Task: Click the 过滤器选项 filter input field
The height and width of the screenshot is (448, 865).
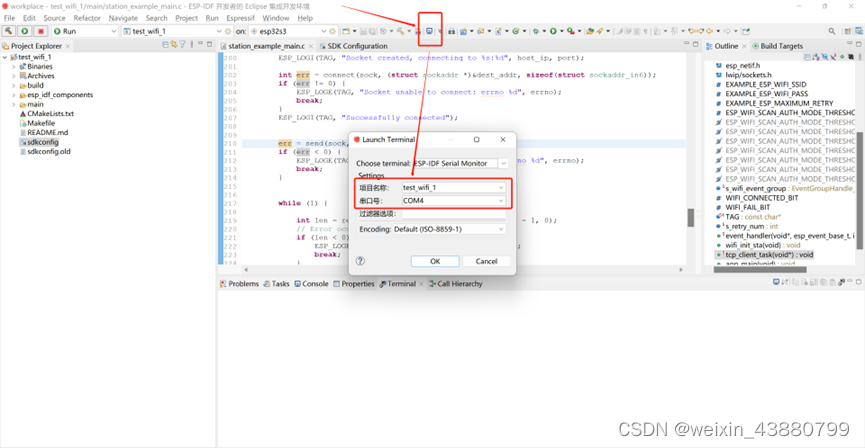Action: (454, 214)
